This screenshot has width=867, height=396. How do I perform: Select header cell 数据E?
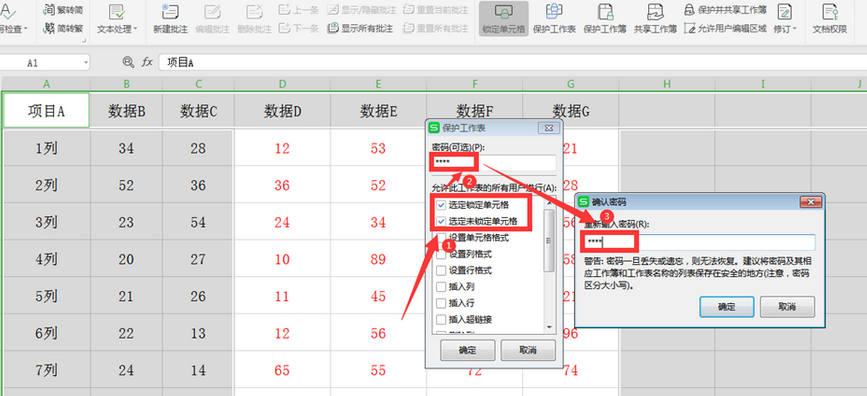click(x=379, y=111)
